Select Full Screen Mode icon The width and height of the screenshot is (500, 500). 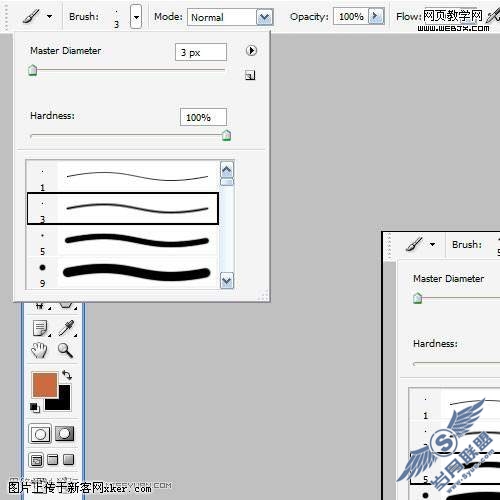point(69,460)
